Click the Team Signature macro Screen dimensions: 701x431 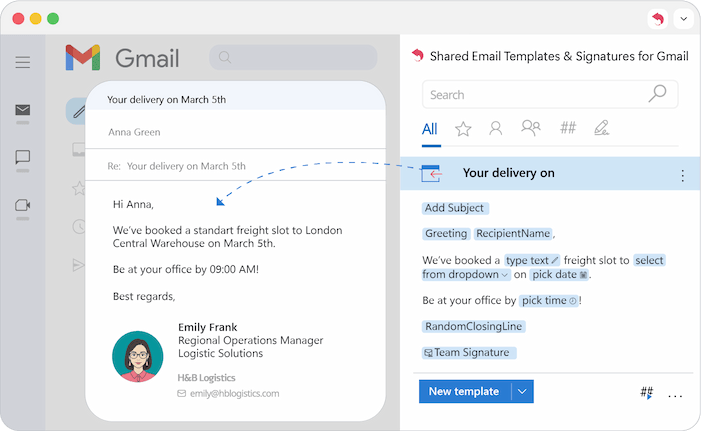[469, 353]
